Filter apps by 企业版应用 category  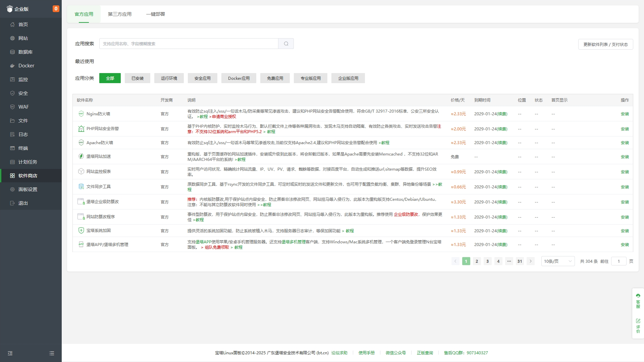pos(348,78)
